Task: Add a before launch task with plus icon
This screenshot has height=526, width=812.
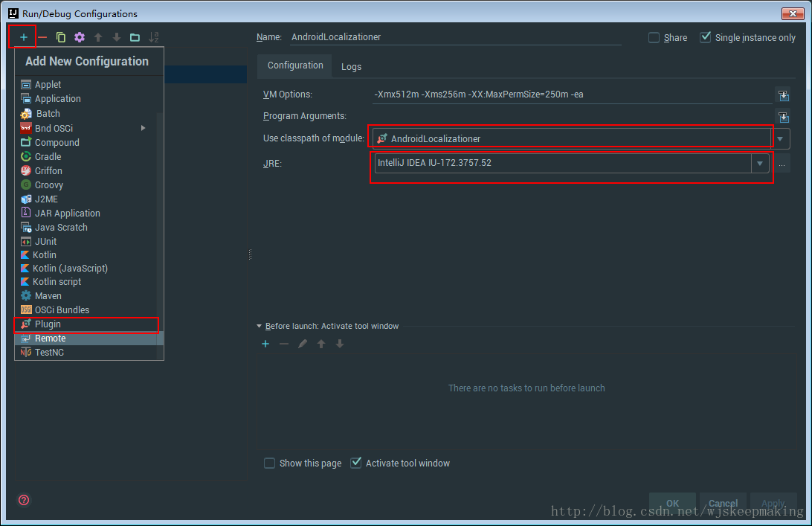Action: pos(265,344)
